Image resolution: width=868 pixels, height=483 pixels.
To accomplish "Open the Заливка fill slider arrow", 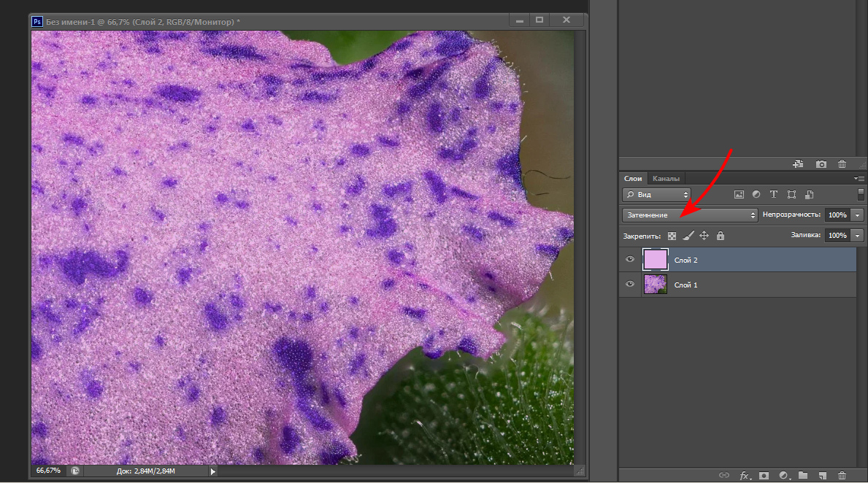I will click(858, 235).
